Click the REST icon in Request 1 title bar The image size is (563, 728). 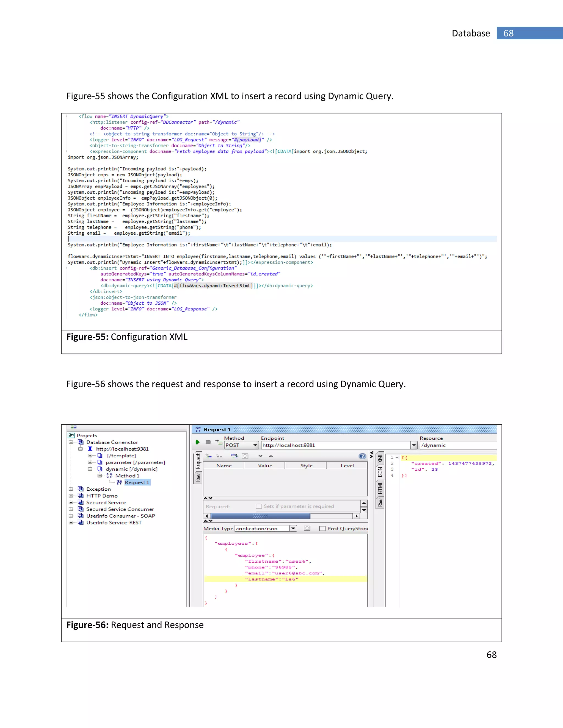click(198, 429)
